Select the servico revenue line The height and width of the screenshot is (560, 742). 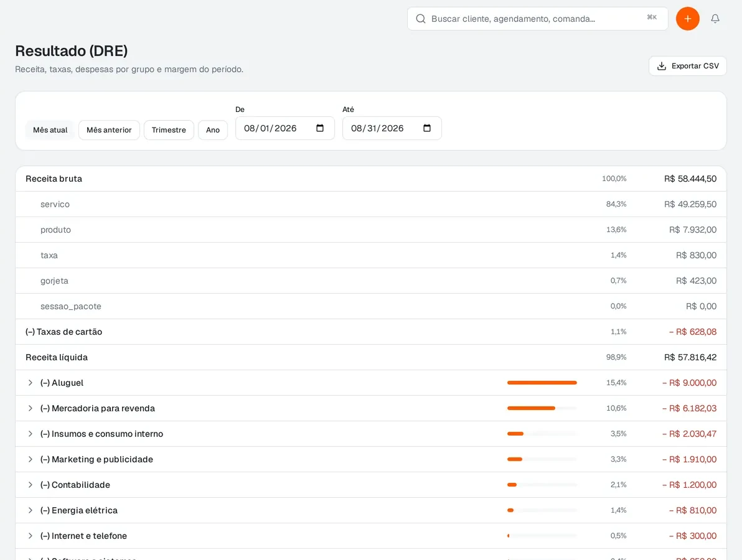point(371,204)
